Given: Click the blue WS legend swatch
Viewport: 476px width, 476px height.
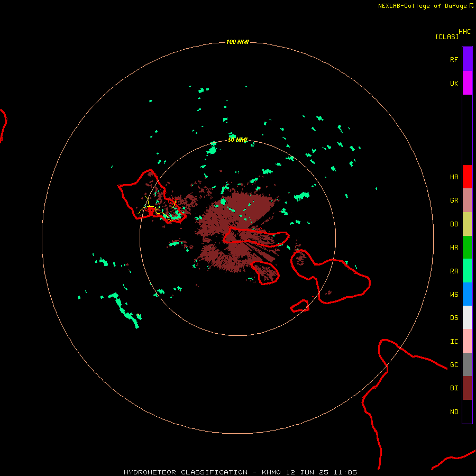Looking at the screenshot, I should (467, 294).
